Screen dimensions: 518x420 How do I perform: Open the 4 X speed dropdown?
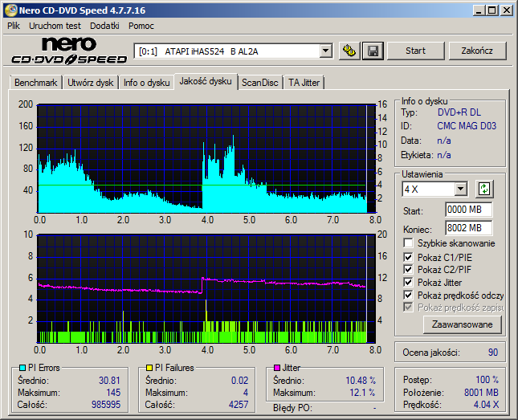pyautogui.click(x=460, y=190)
